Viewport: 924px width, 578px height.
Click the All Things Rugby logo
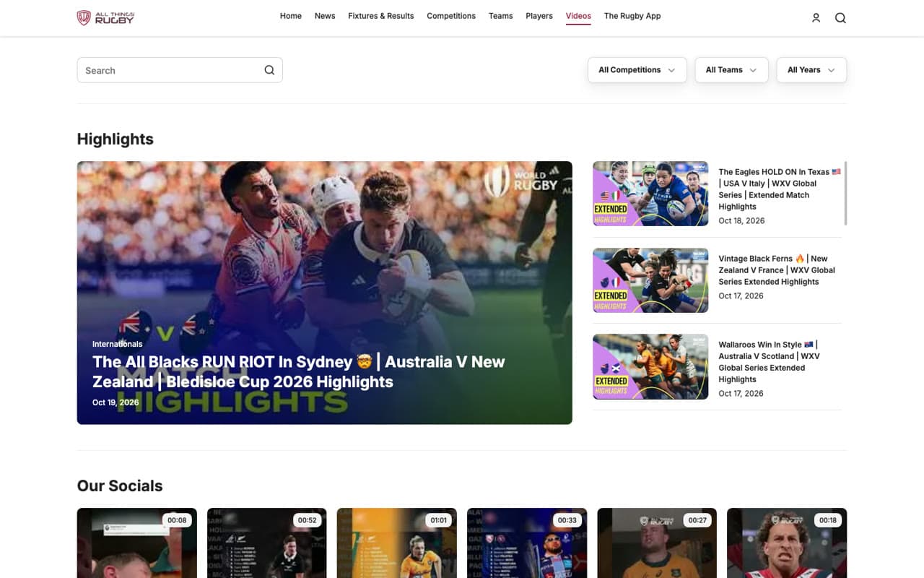tap(105, 17)
